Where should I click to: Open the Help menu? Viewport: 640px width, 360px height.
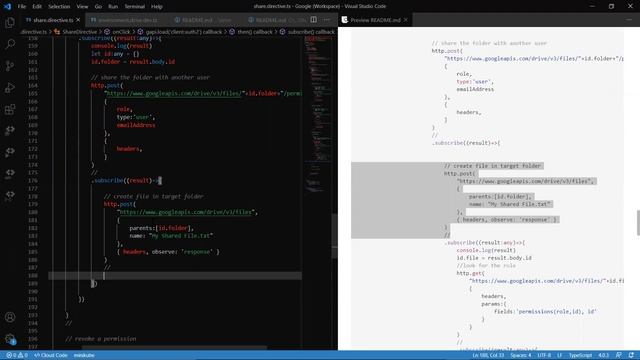(x=157, y=7)
